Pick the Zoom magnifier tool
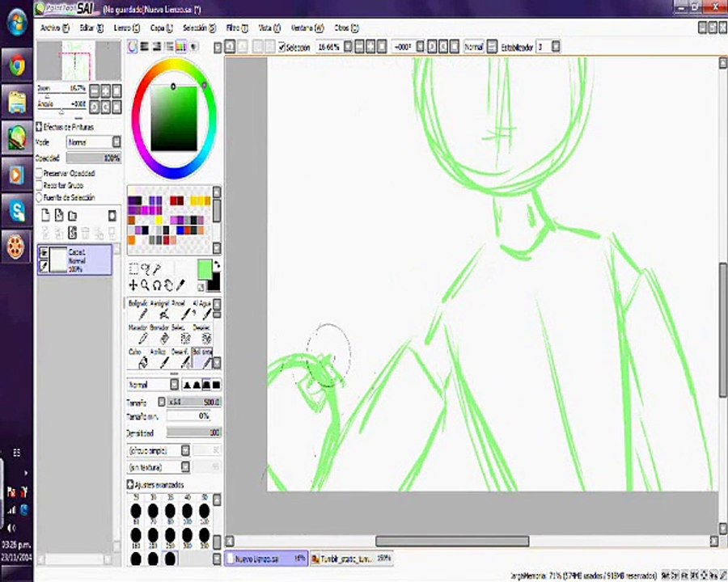This screenshot has height=582, width=728. (x=145, y=285)
